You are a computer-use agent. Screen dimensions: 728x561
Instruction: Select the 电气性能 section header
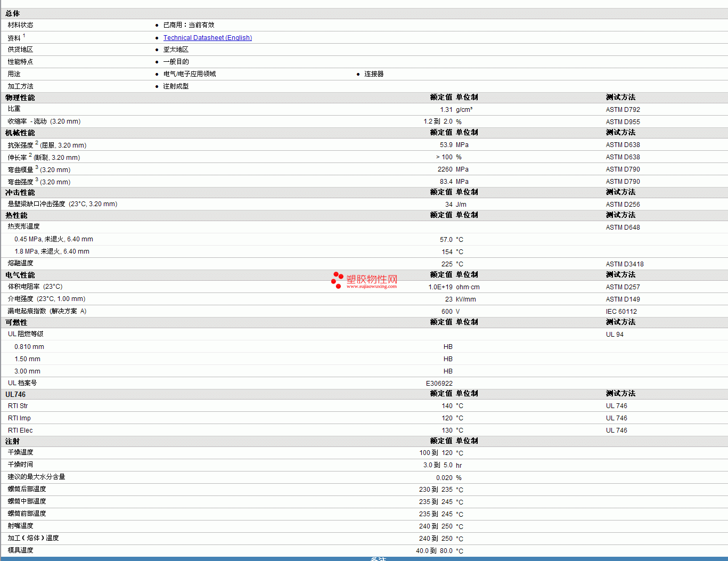[x=20, y=275]
